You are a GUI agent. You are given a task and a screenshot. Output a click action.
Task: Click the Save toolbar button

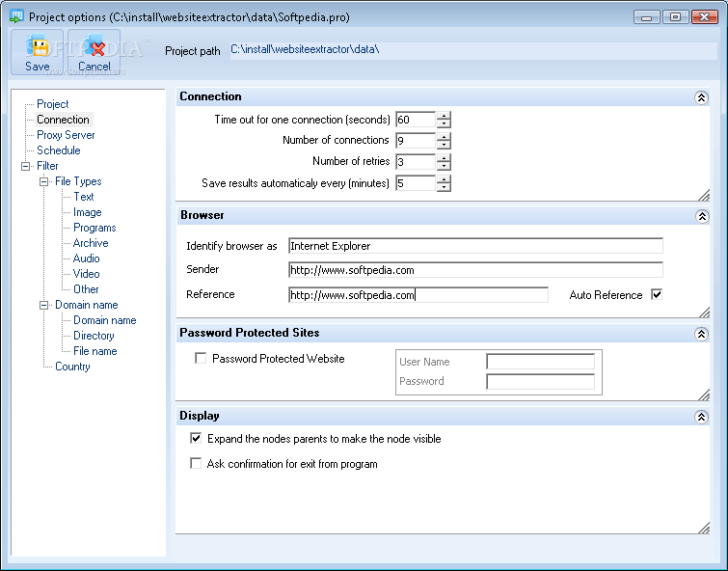pyautogui.click(x=38, y=52)
